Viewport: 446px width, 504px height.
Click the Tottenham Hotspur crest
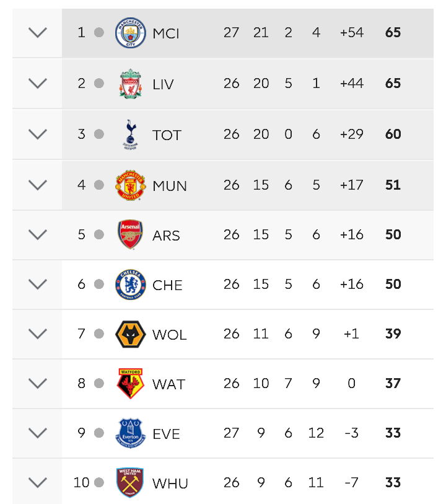(x=130, y=135)
